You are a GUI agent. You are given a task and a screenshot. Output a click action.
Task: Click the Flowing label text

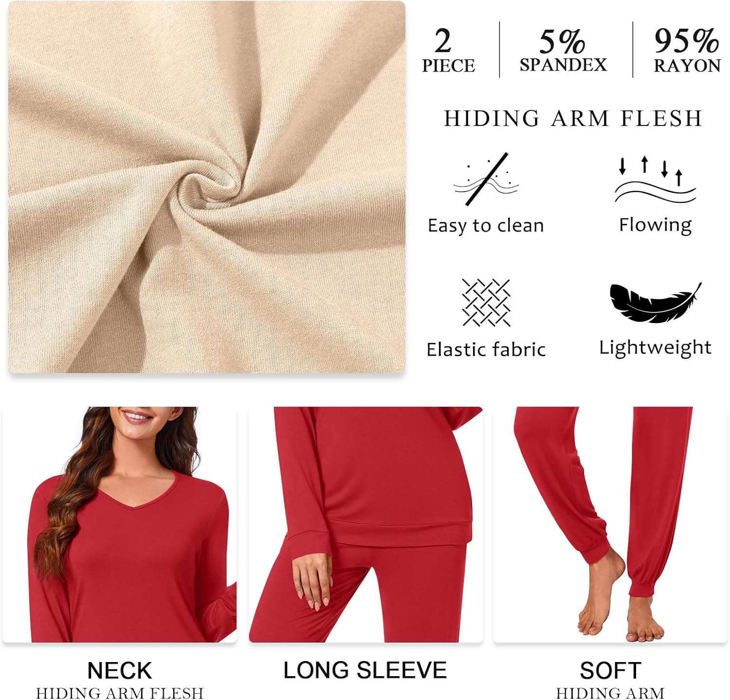tap(655, 225)
